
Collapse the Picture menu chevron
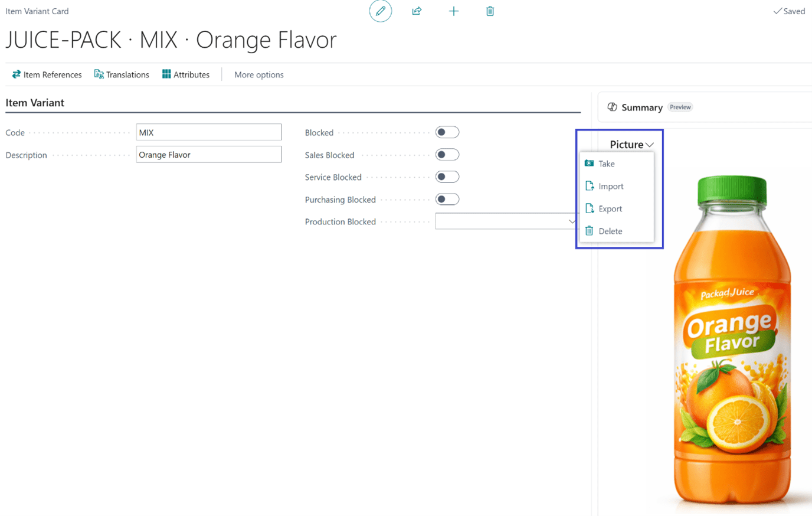point(650,145)
